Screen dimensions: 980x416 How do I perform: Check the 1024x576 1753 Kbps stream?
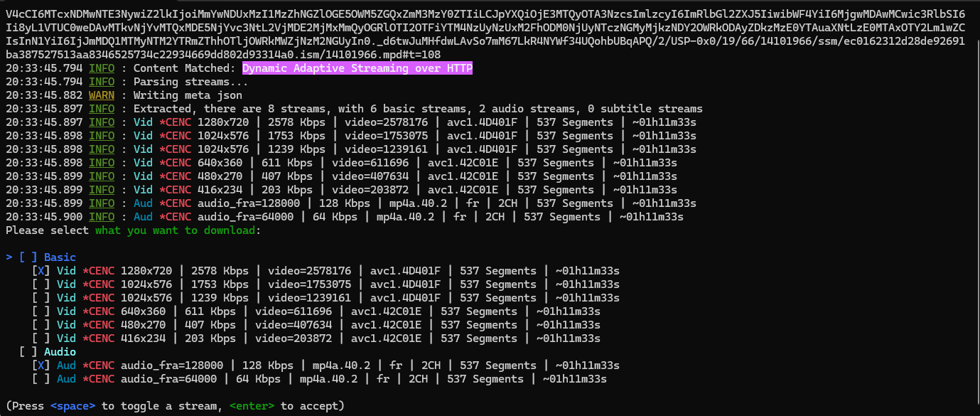41,284
